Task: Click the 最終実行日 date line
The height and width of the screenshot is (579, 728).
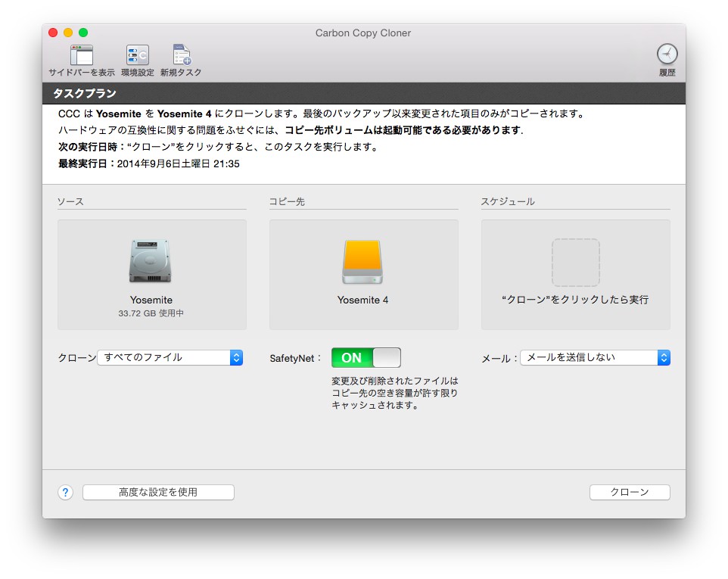Action: pos(148,164)
